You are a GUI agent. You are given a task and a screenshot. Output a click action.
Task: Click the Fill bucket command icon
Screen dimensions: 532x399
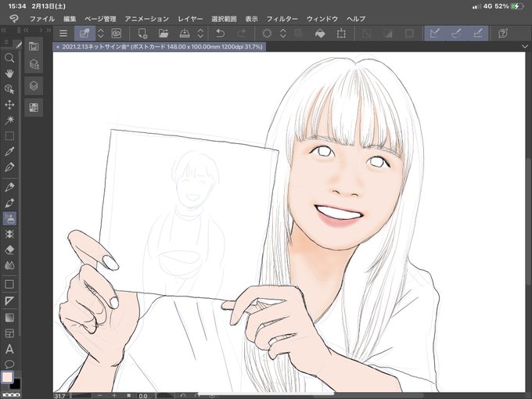tap(320, 33)
